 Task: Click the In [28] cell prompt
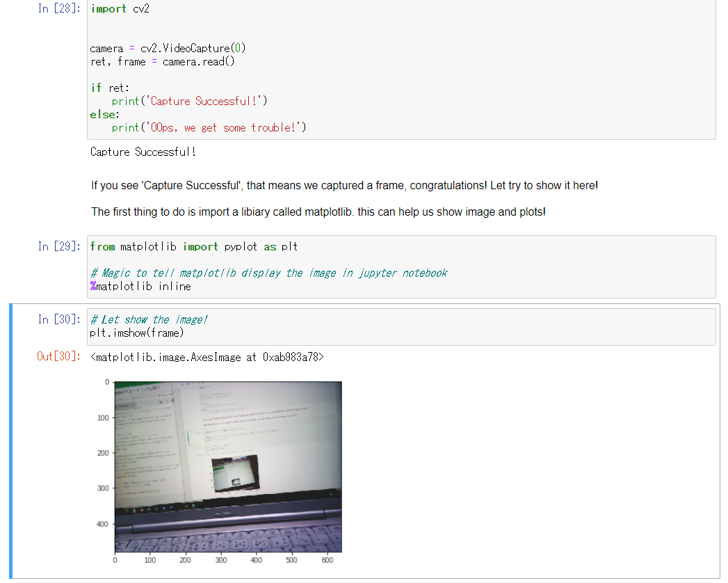click(59, 9)
